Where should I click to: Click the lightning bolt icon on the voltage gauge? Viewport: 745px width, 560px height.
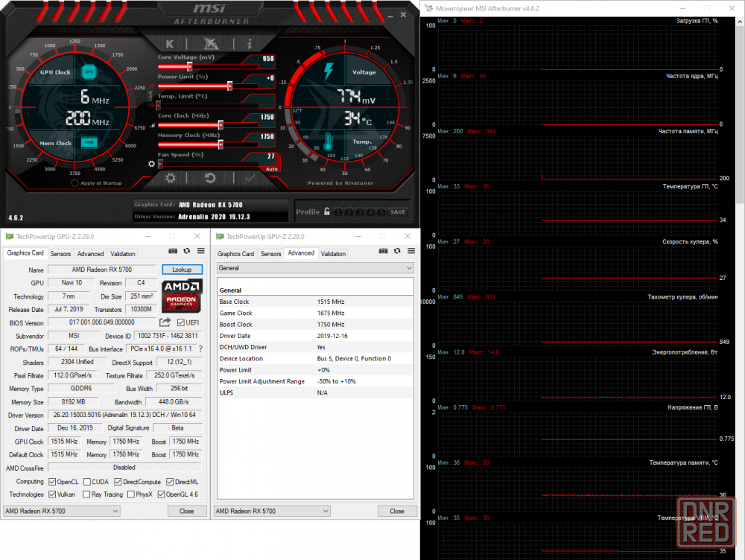[329, 71]
